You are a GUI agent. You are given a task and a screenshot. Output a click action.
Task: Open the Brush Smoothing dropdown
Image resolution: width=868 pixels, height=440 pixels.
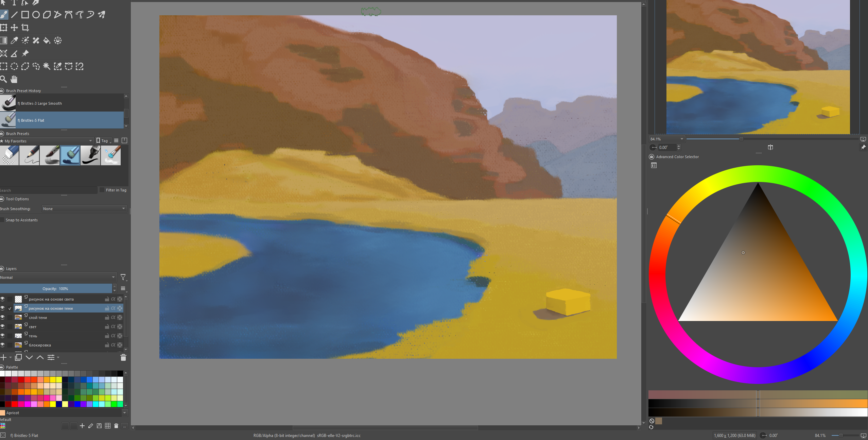coord(84,209)
